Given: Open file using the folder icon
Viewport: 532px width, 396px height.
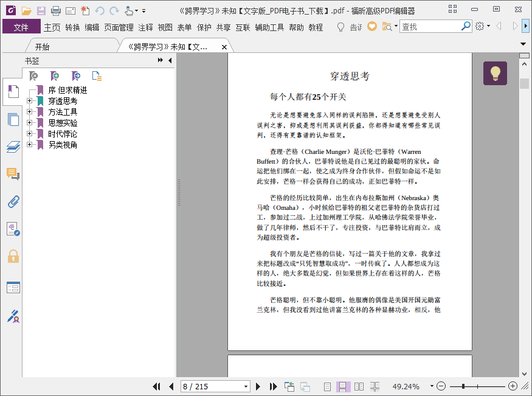Looking at the screenshot, I should coord(27,11).
